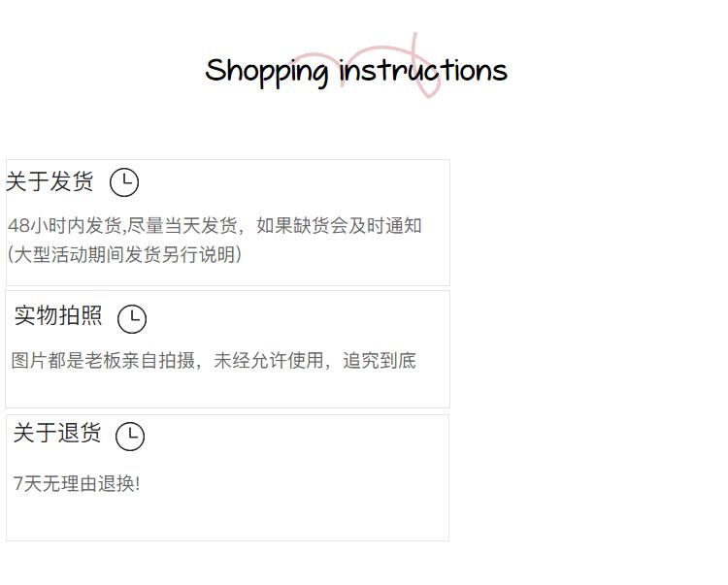Click the word instructions in the title
728x585 pixels.
tap(423, 71)
